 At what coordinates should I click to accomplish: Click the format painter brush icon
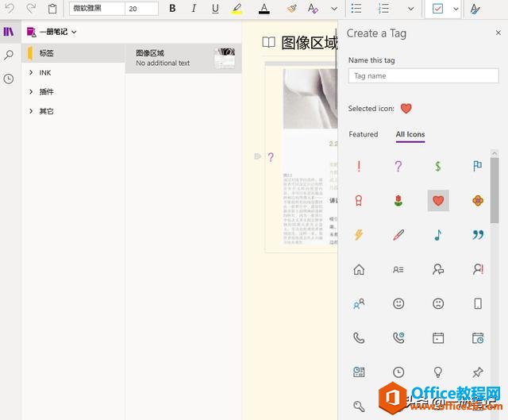tap(292, 9)
